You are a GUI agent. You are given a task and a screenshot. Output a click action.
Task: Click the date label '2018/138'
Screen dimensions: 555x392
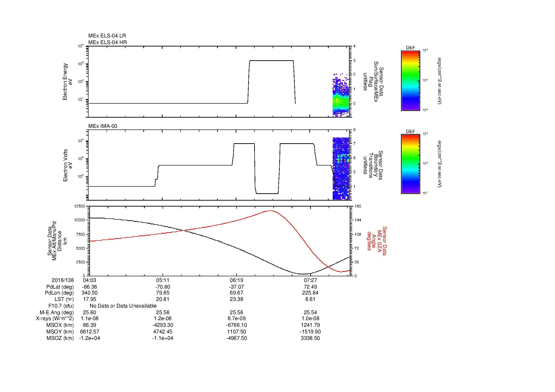tap(63, 280)
